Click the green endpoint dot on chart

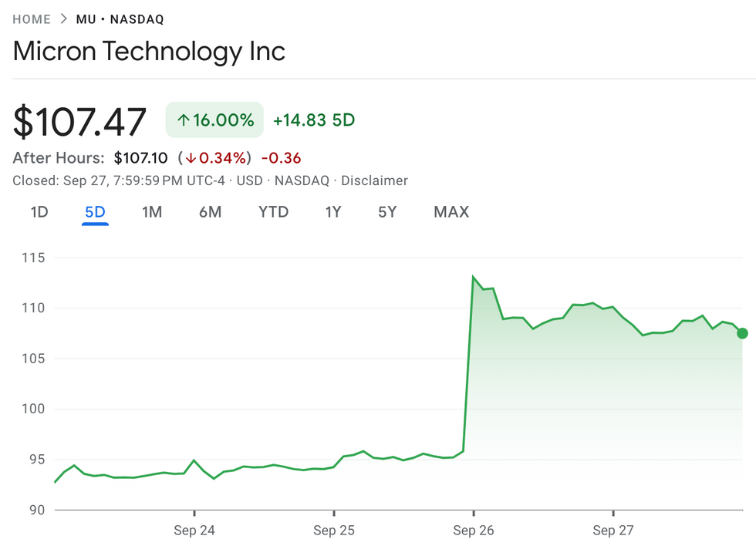click(742, 333)
